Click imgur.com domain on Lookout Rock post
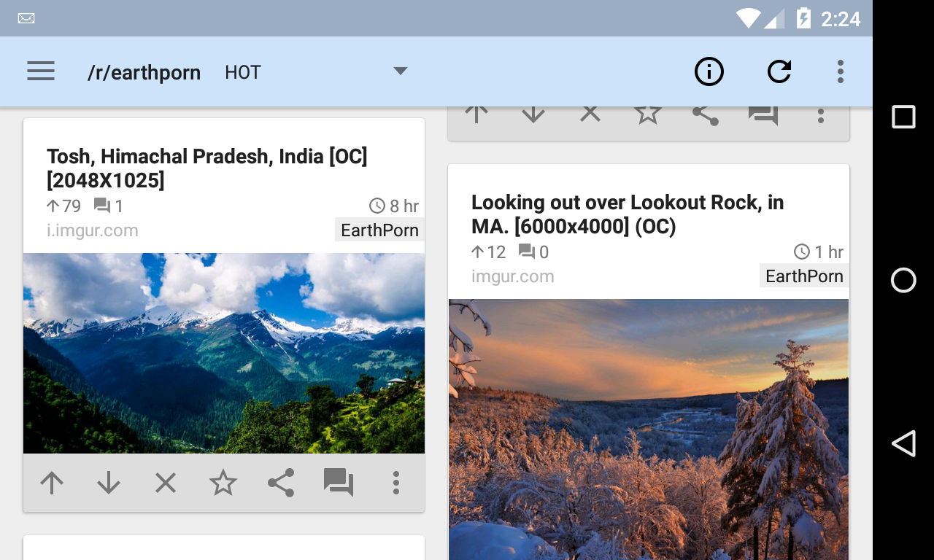934x560 pixels. (x=513, y=276)
